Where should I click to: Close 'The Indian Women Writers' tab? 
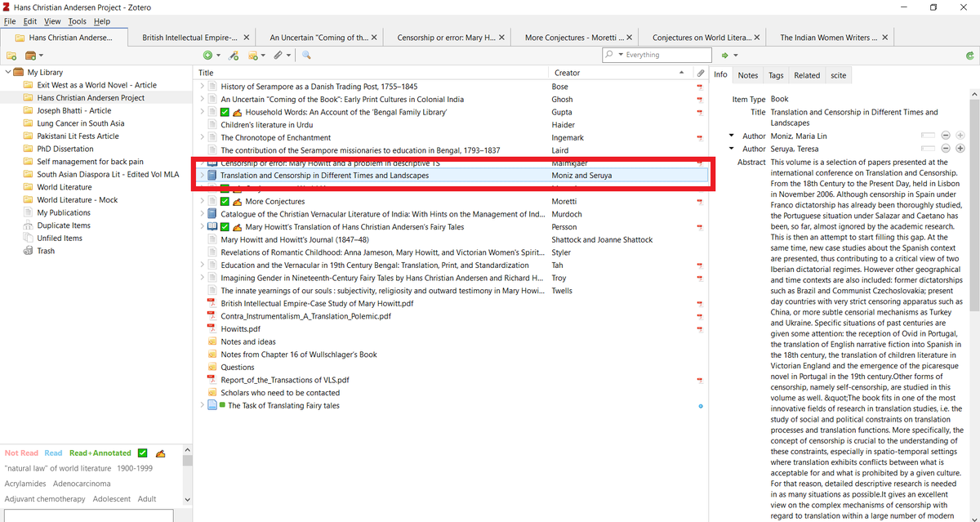[884, 38]
